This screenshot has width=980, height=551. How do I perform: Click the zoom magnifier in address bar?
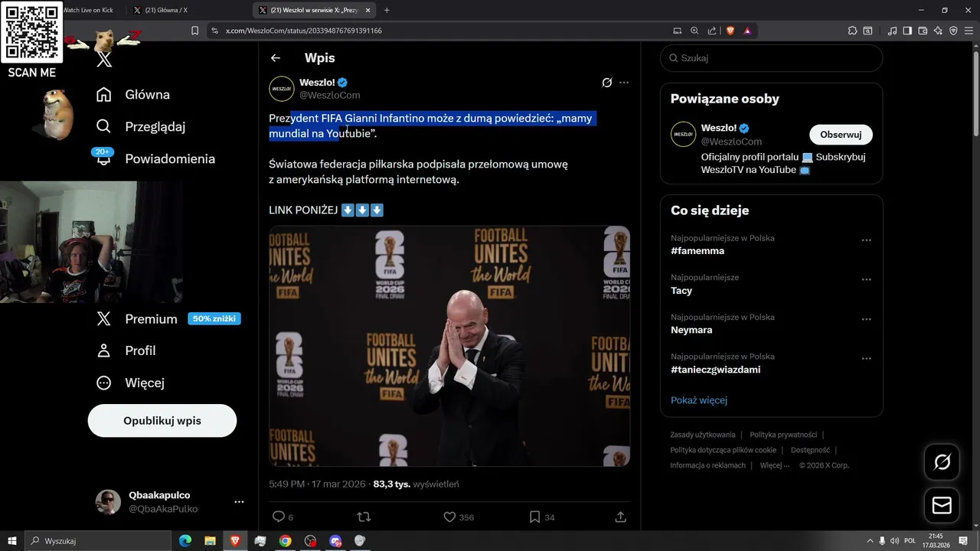pos(694,31)
